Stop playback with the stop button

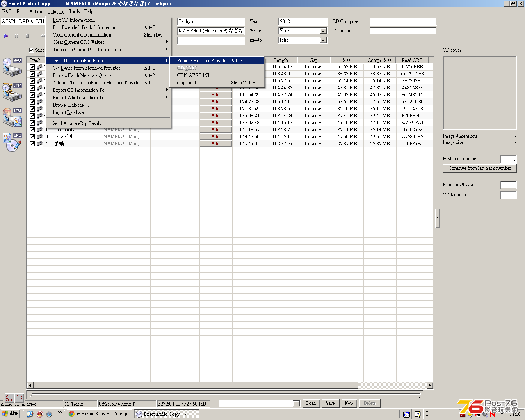tap(27, 36)
